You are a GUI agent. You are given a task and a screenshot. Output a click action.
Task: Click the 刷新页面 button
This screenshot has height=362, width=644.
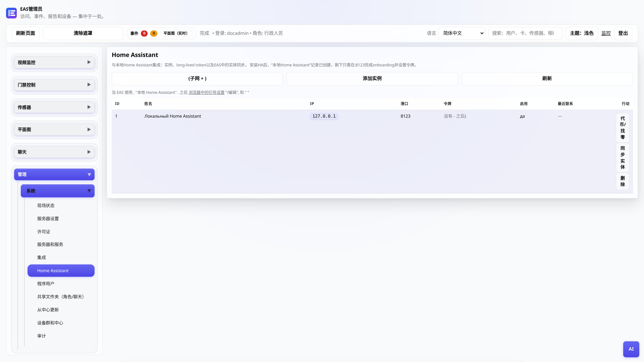(x=25, y=33)
